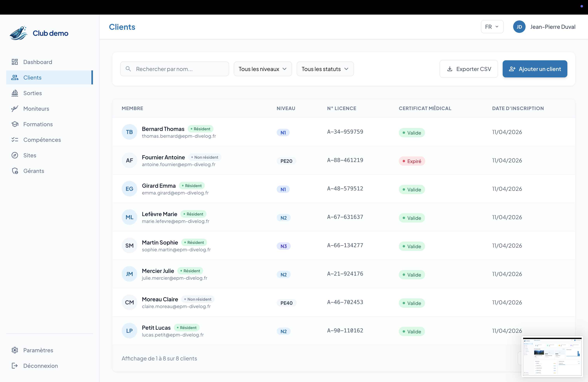Select Clients in the sidebar menu
588x382 pixels.
[49, 78]
